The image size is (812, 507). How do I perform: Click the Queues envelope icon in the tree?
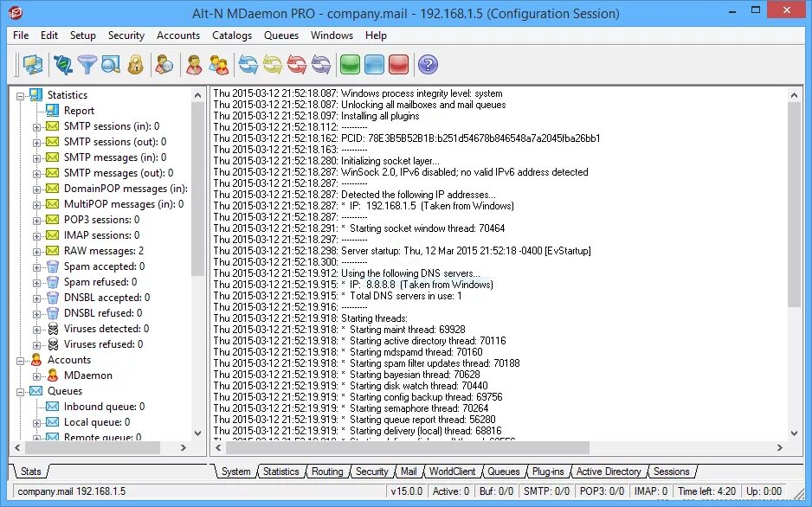(x=35, y=390)
